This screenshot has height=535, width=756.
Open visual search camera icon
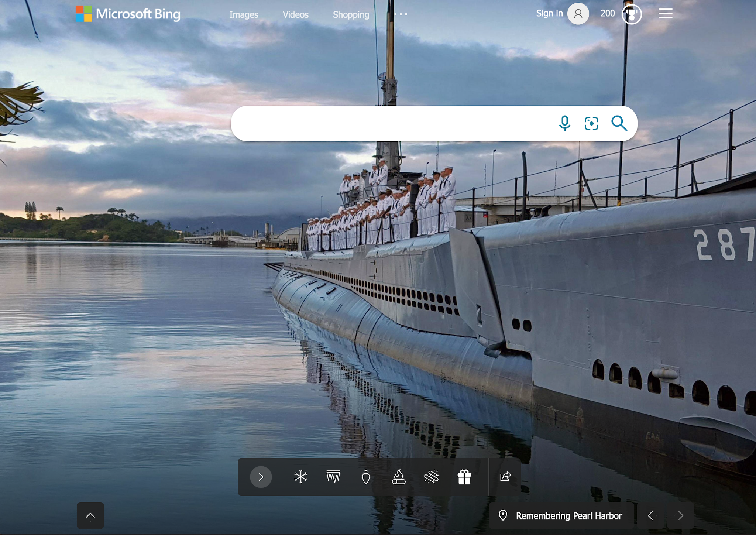[x=591, y=123]
